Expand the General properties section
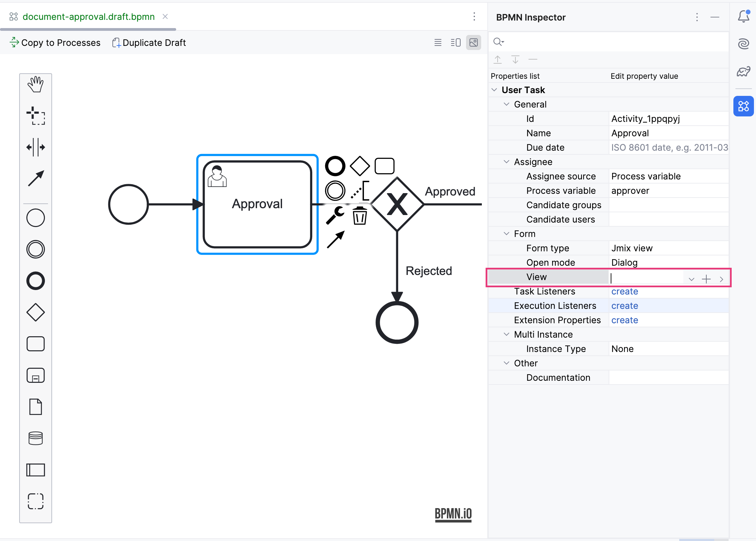 (505, 104)
